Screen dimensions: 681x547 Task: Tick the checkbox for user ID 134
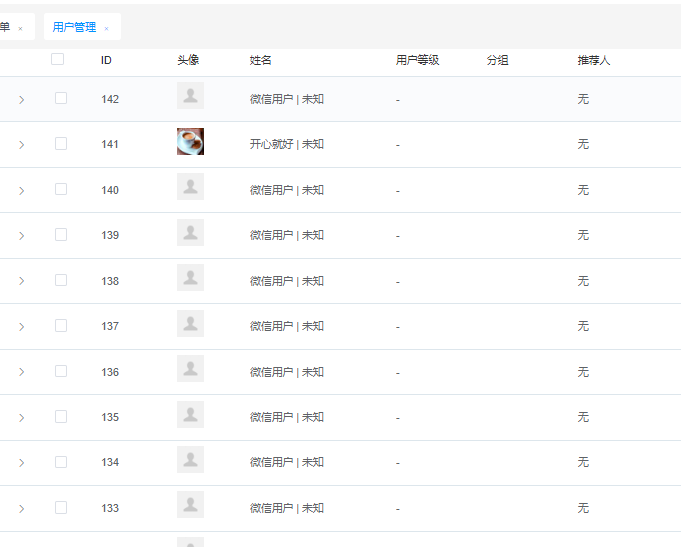tap(61, 462)
